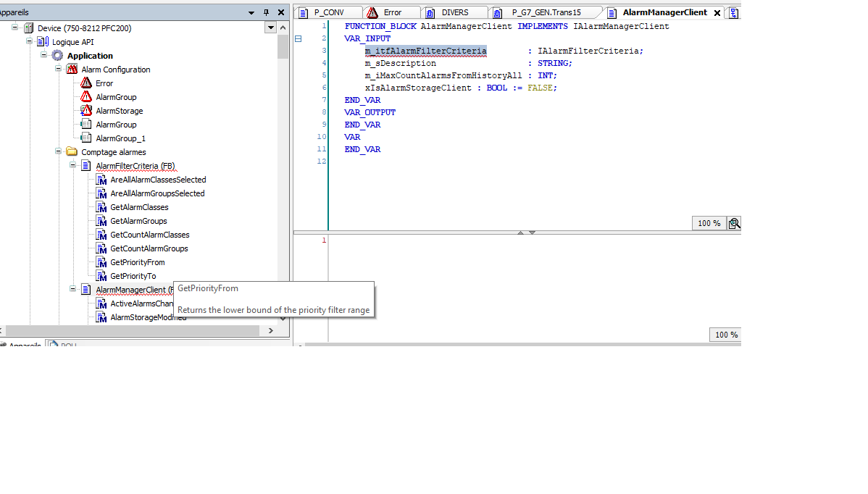
Task: Click the GetAlarmClasses method icon
Action: click(101, 207)
